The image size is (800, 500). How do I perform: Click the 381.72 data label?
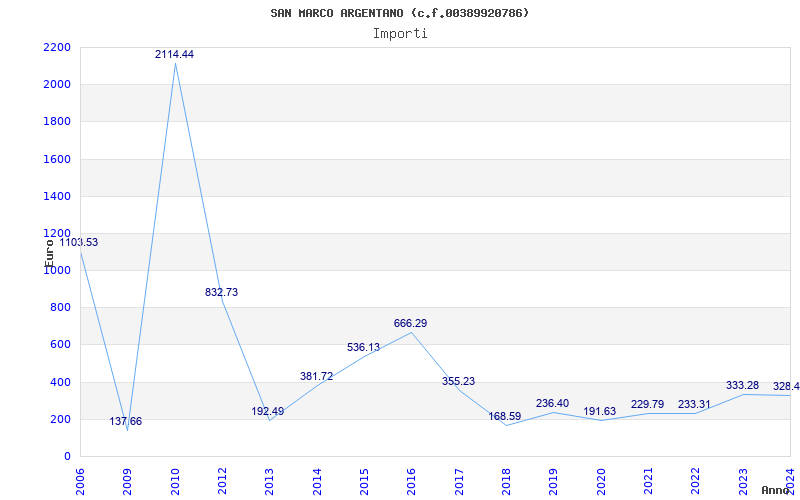[x=316, y=377]
